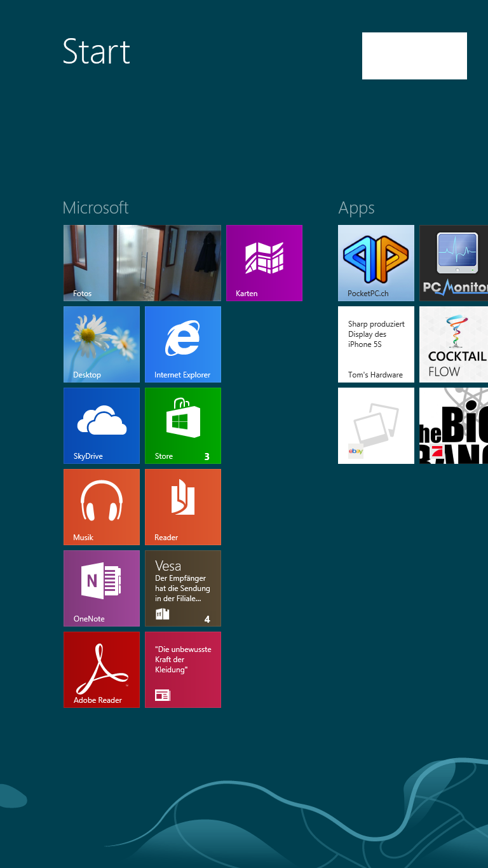Launch the Cocktail Flow tile
The image size is (488, 868).
tap(454, 344)
